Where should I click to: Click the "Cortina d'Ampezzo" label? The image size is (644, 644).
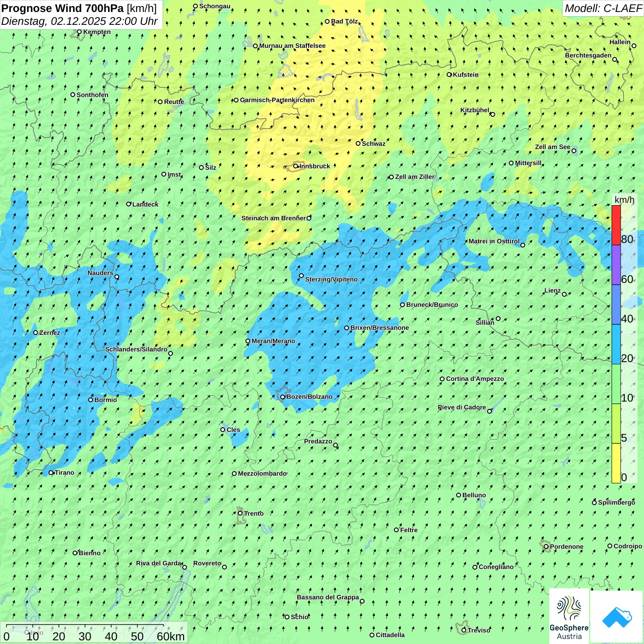[x=475, y=379]
